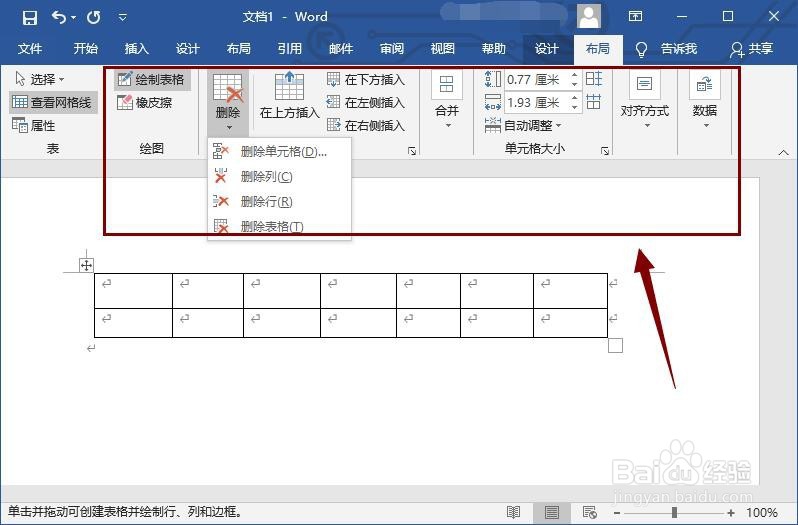Screen dimensions: 798x525
Task: Switch to Print Layout view
Action: click(551, 512)
